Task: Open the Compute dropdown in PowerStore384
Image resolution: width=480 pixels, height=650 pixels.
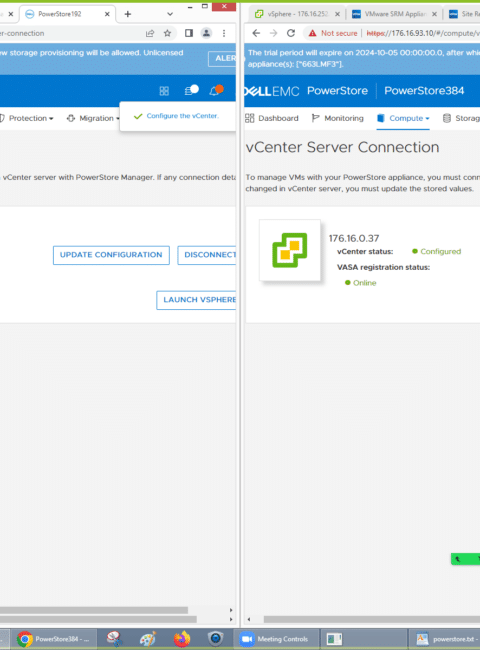Action: point(403,119)
